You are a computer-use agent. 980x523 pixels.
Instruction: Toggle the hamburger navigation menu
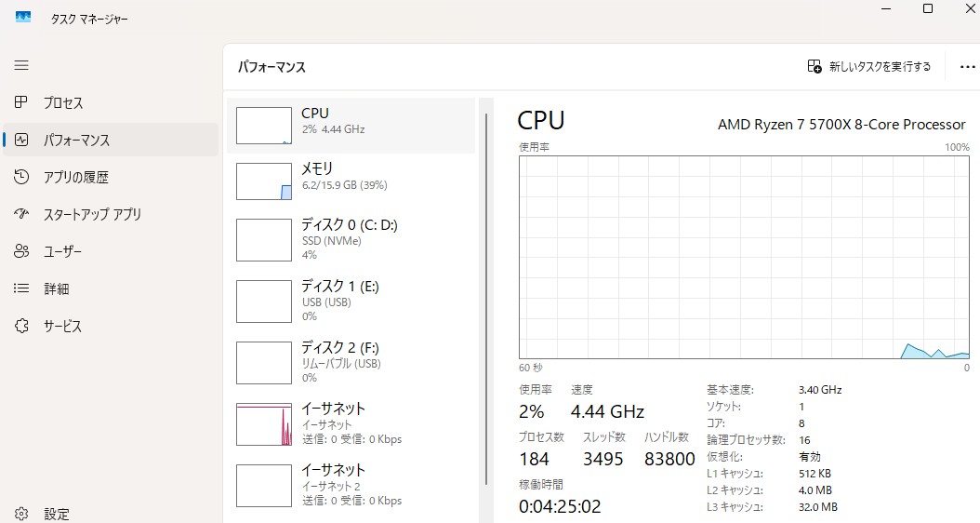[x=21, y=65]
